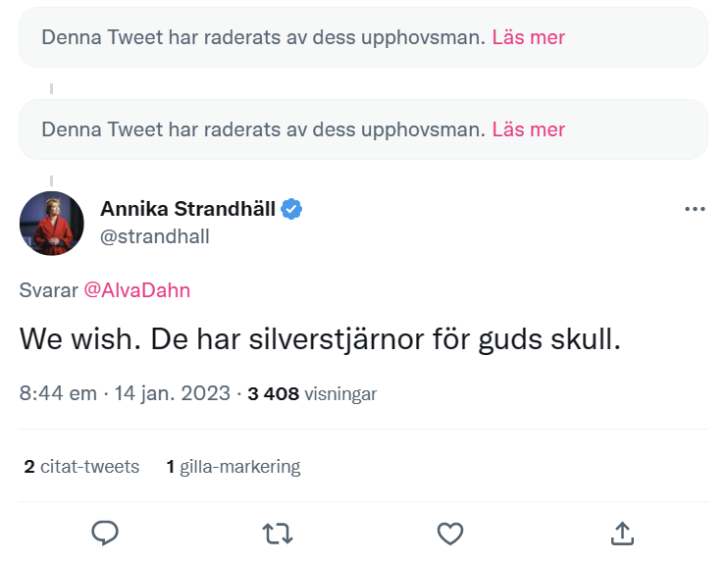
Task: Show the 1 gilla-markering list
Action: [x=234, y=467]
